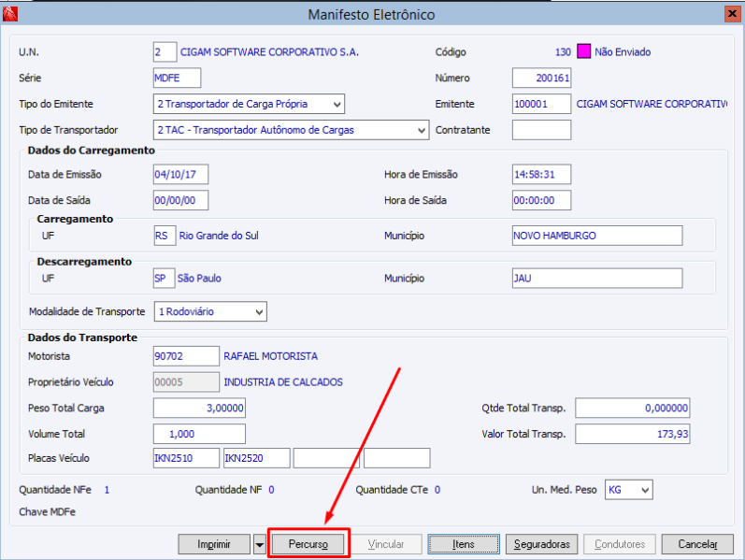Click the text Rio Grande do Sul
This screenshot has height=560, width=745.
(x=219, y=236)
